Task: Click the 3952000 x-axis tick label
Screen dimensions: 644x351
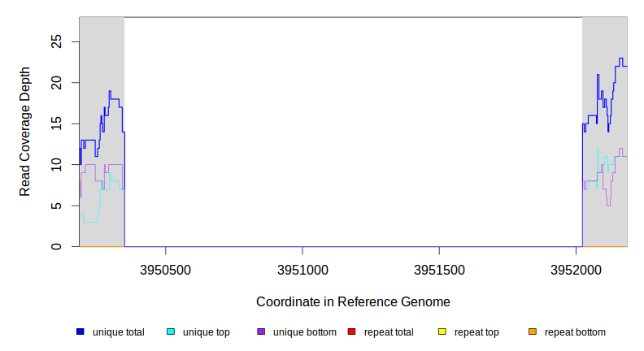Action: coord(576,268)
